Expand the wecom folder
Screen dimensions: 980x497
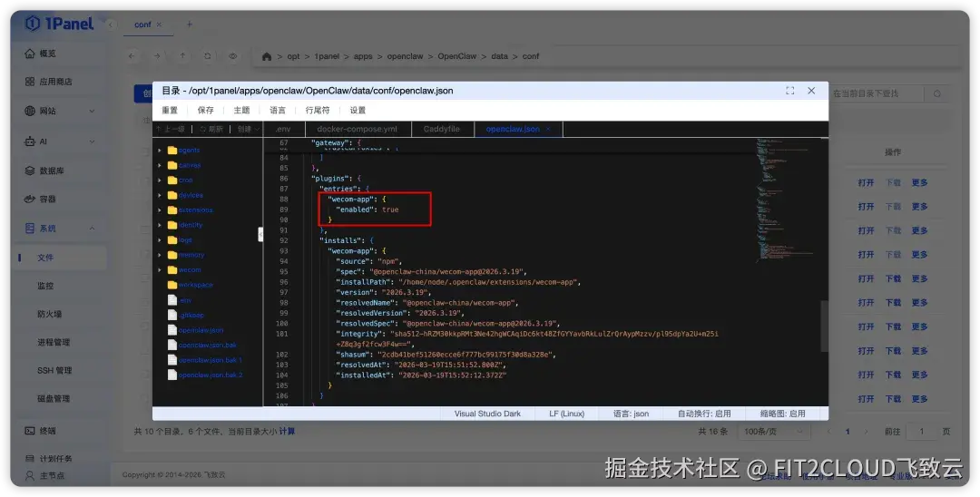pyautogui.click(x=160, y=270)
